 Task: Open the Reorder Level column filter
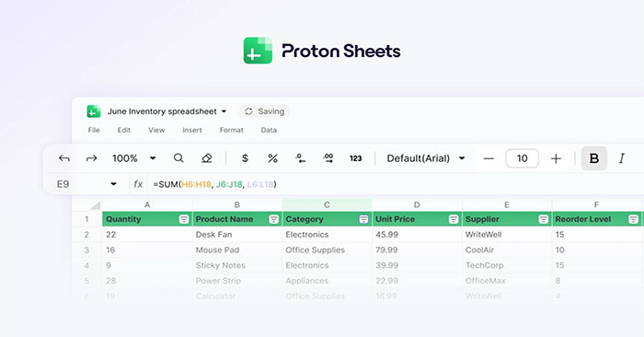(633, 219)
